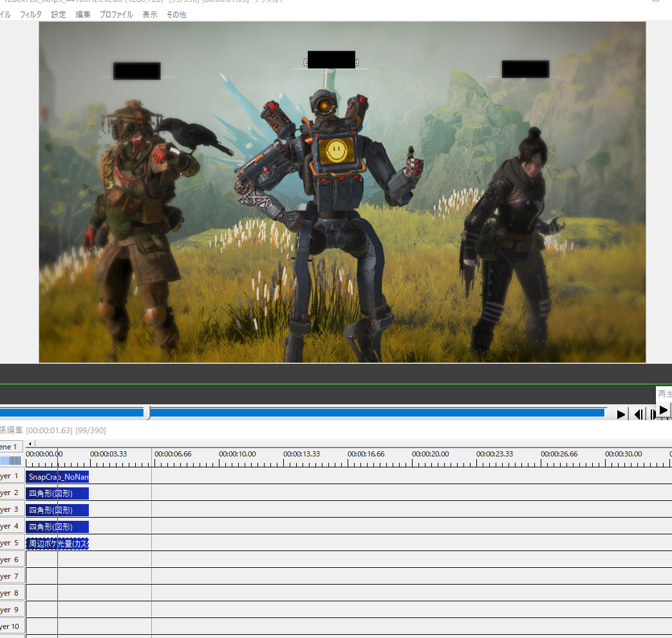The width and height of the screenshot is (672, 638).
Task: Select the SnapCrab_NoName clip on Layer 1
Action: coord(57,477)
